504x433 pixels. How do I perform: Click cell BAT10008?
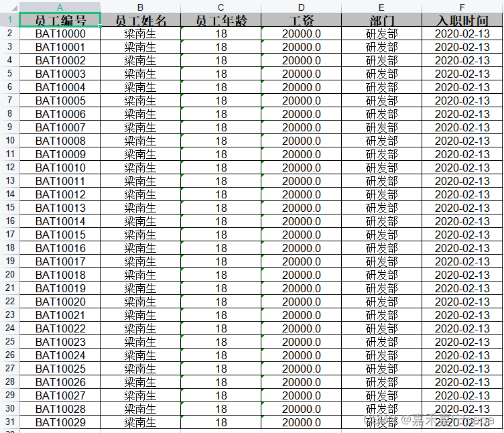pos(60,141)
